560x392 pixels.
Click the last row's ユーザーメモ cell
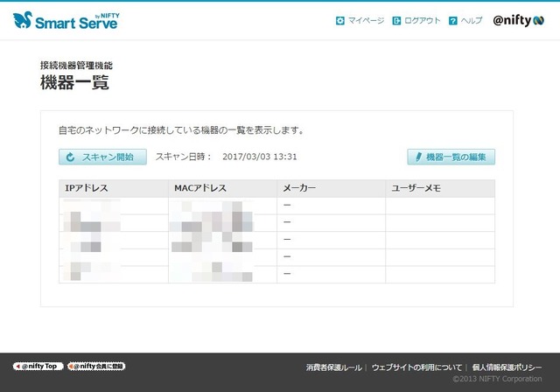tap(439, 274)
